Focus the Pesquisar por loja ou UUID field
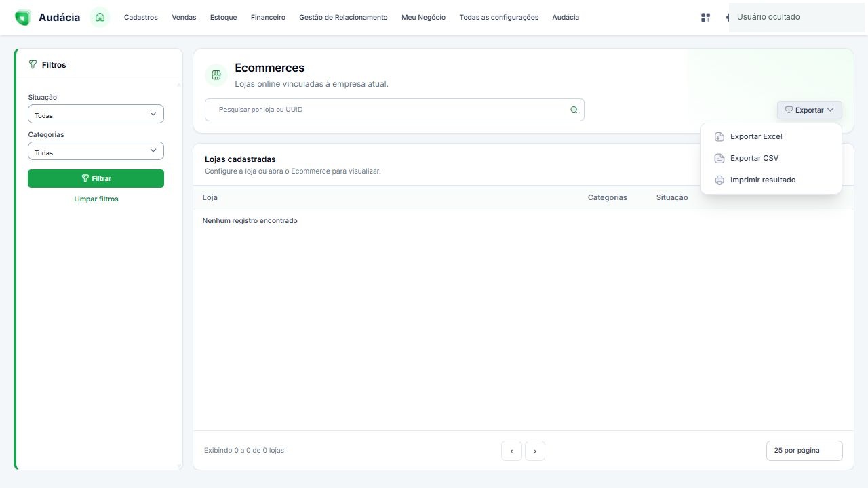Screen dimensions: 868x488 pyautogui.click(x=394, y=110)
